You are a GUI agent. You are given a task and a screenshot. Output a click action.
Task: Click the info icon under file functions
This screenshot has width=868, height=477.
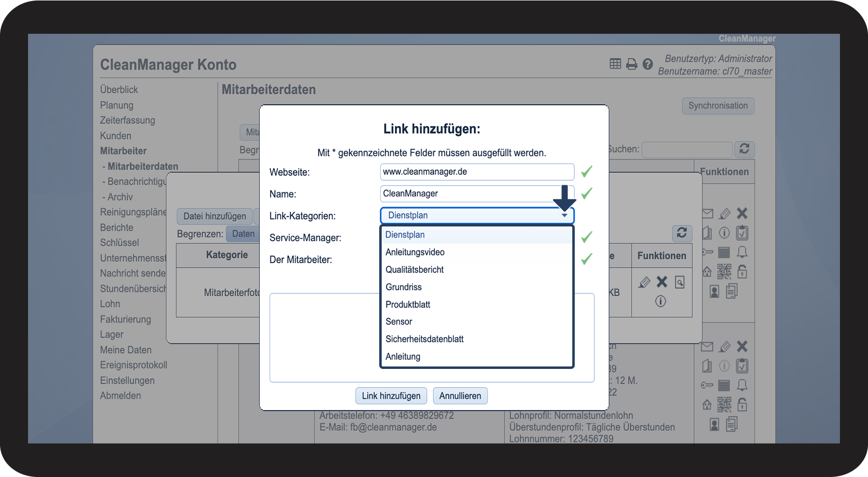(x=661, y=301)
